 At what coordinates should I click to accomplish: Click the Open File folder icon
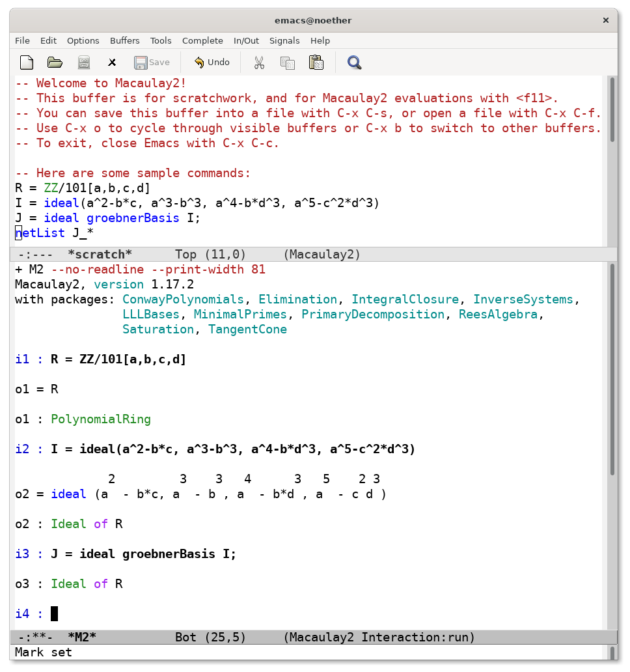55,63
